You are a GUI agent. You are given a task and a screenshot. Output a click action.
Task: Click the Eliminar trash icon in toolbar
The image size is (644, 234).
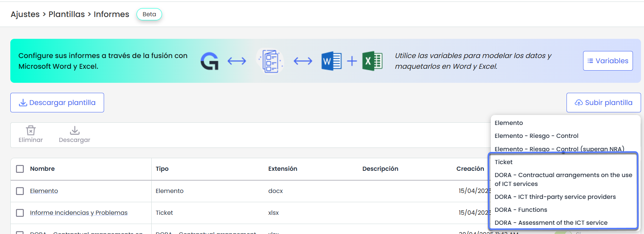pos(31,130)
